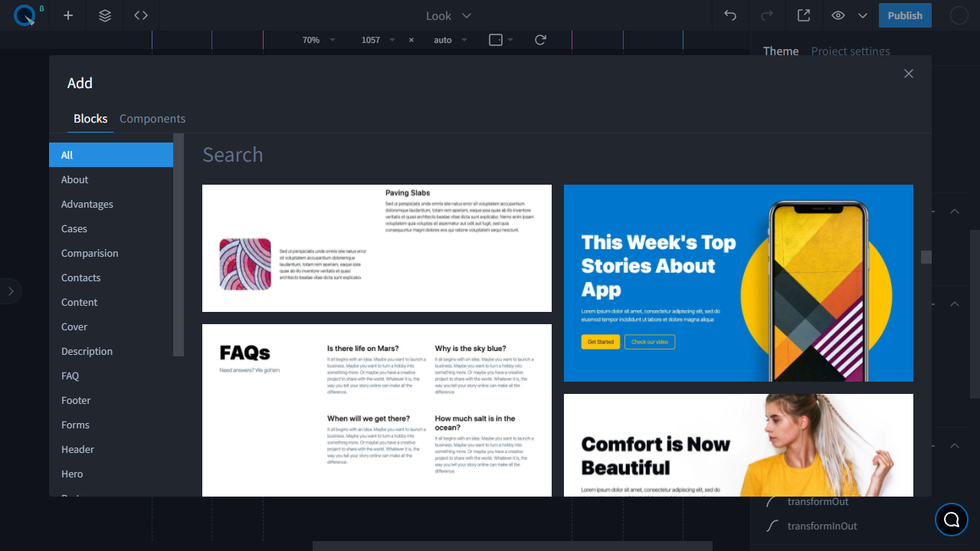This screenshot has width=980, height=551.
Task: Show the Footer blocks category
Action: pyautogui.click(x=111, y=400)
